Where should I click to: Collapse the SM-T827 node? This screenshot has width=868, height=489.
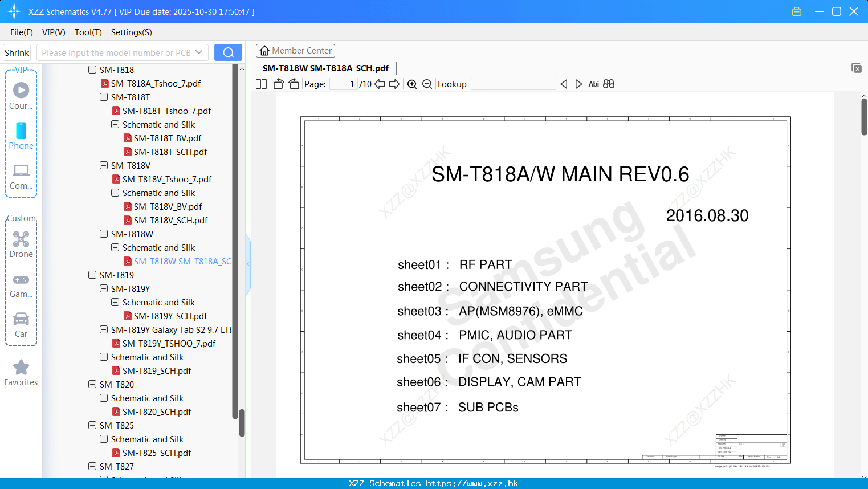[92, 466]
